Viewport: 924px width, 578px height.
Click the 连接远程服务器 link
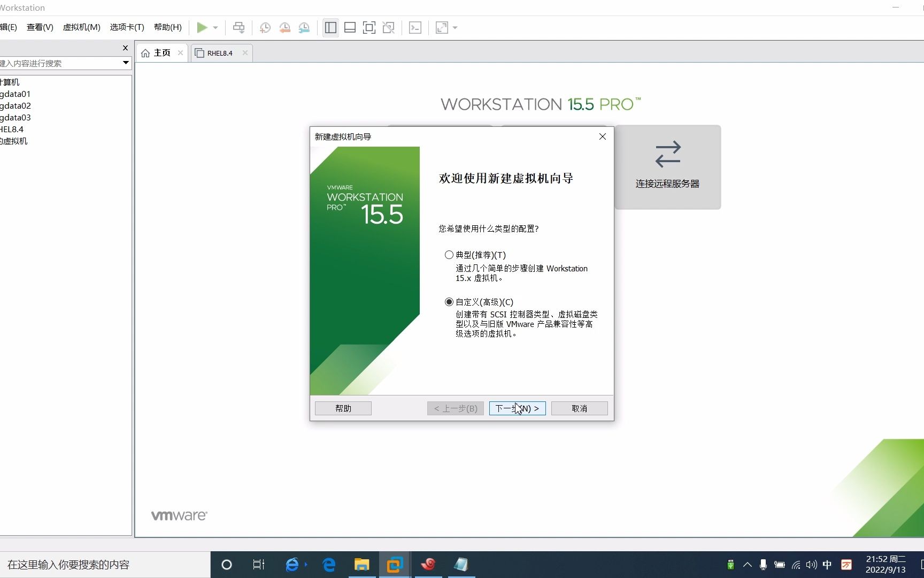point(667,167)
